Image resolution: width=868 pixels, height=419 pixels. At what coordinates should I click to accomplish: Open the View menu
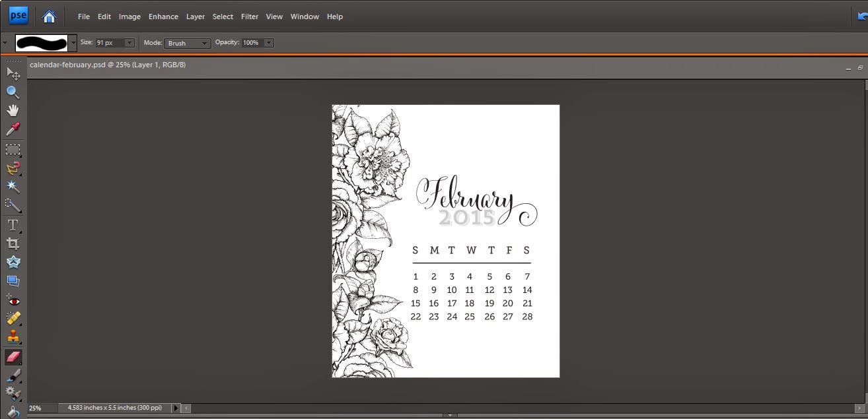(x=274, y=16)
